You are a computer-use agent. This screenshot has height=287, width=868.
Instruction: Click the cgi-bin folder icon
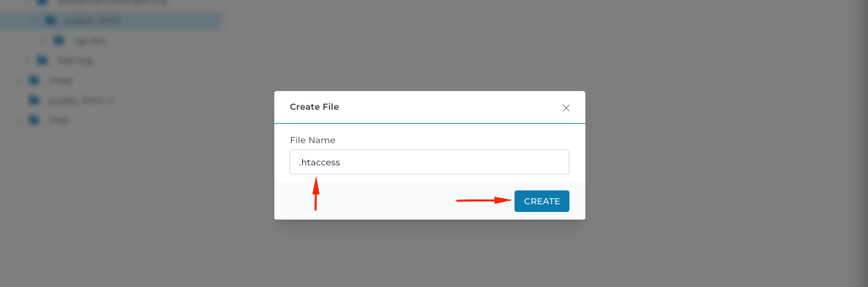click(59, 40)
